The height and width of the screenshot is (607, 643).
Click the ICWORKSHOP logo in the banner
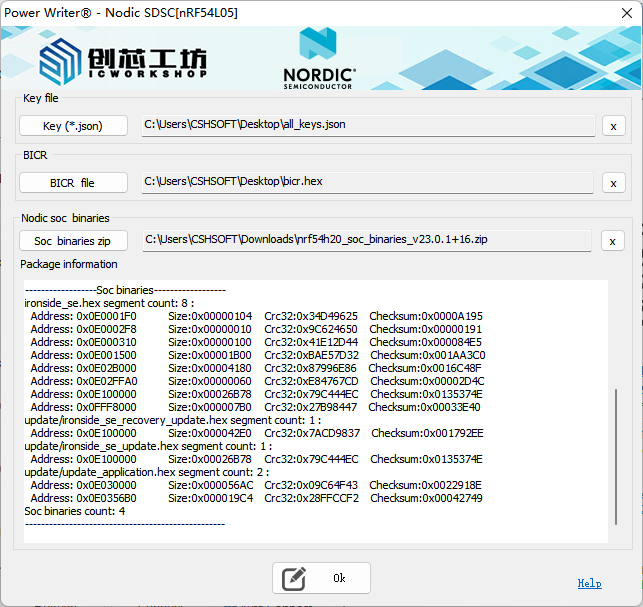(x=123, y=60)
